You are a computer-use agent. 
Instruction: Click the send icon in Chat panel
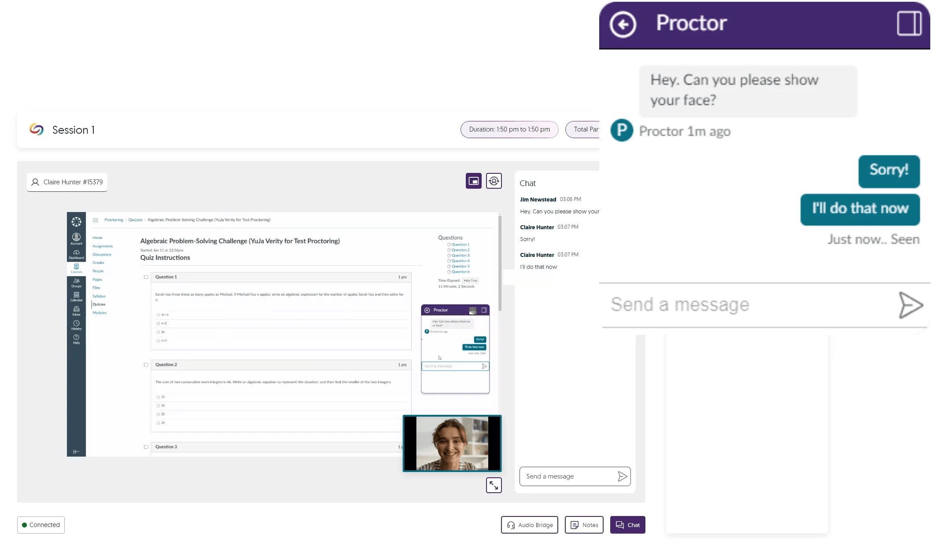[x=622, y=476]
